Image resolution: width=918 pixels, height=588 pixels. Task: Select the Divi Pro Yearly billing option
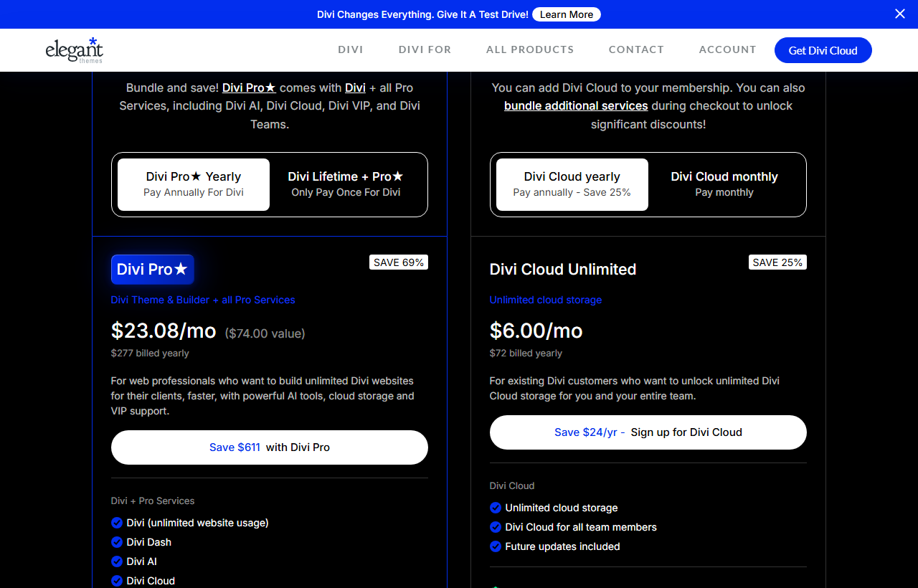coord(194,184)
